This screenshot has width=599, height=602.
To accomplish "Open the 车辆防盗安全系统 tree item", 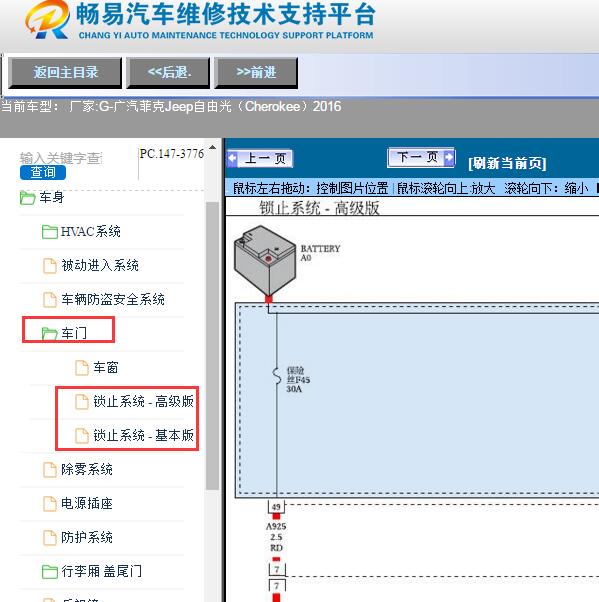I will pos(113,299).
